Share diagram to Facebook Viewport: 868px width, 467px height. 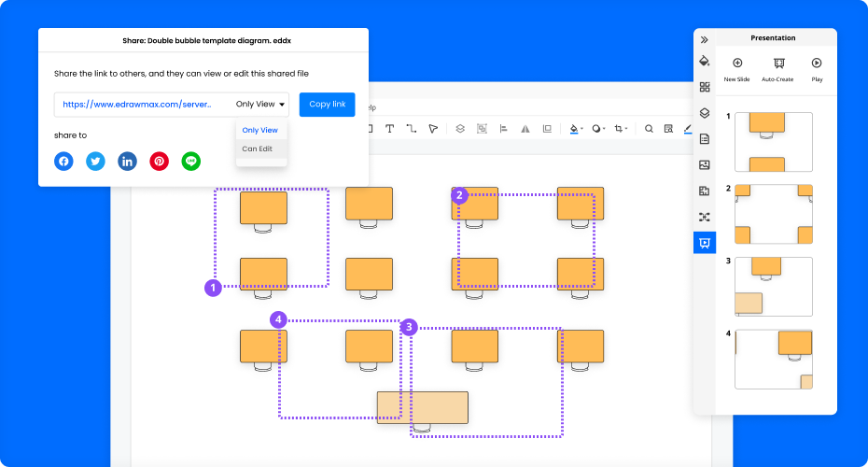coord(63,161)
